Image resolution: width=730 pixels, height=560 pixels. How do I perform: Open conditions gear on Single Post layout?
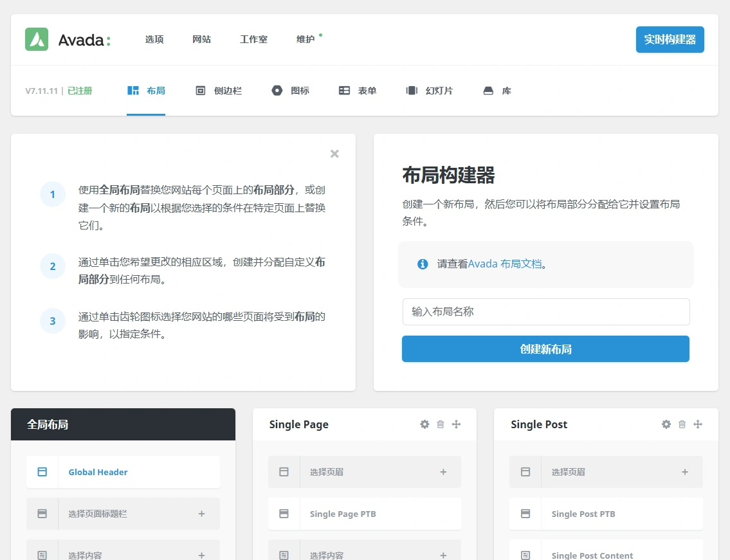click(666, 424)
